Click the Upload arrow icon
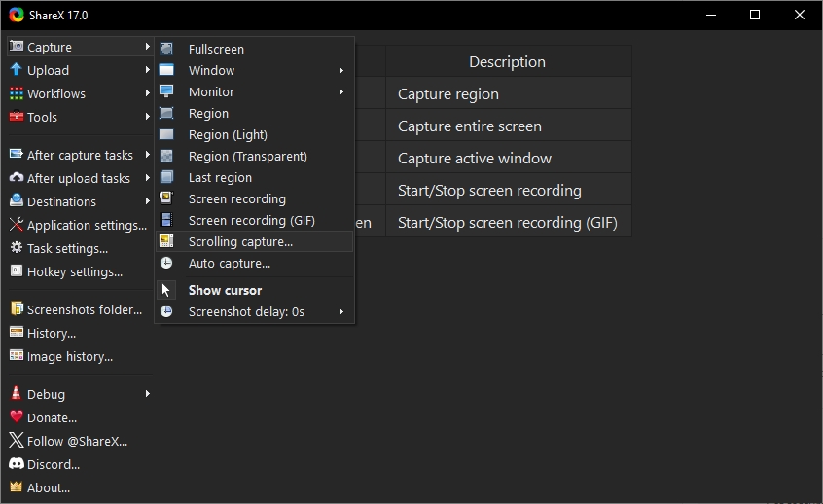The height and width of the screenshot is (504, 823). click(17, 70)
